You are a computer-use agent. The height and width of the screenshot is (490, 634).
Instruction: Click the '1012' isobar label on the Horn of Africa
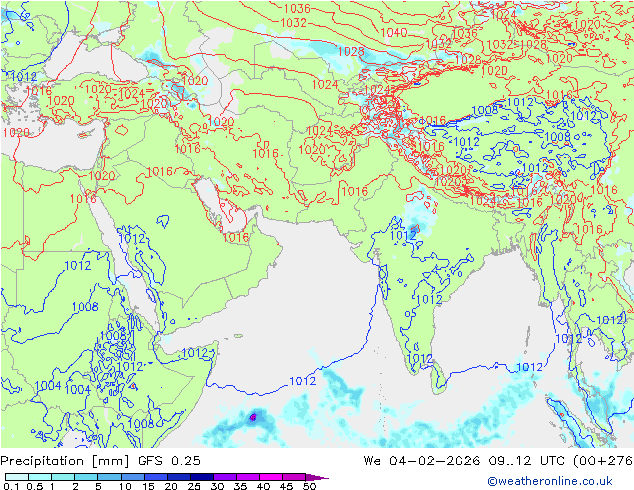coord(194,353)
